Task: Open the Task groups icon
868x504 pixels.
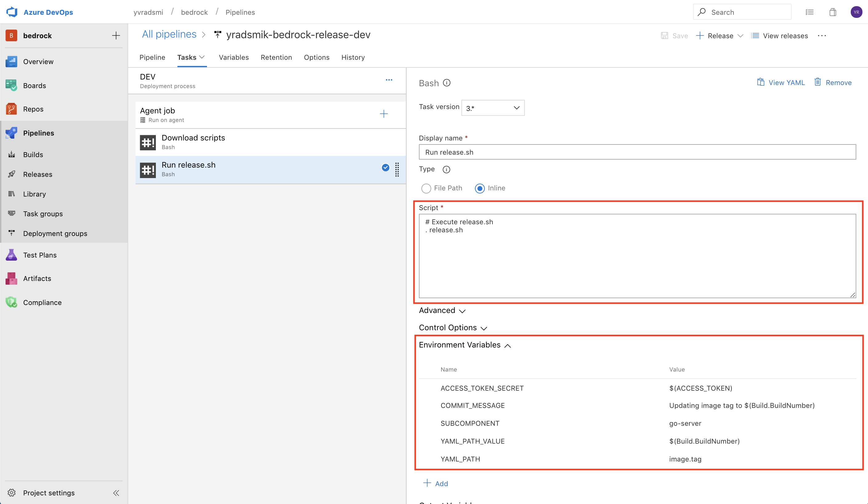Action: coord(12,213)
